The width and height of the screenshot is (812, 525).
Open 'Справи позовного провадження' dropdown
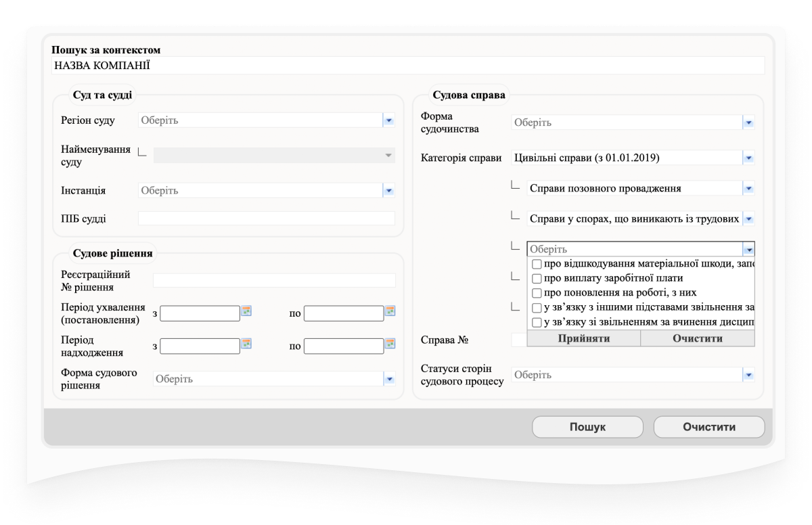pos(748,188)
